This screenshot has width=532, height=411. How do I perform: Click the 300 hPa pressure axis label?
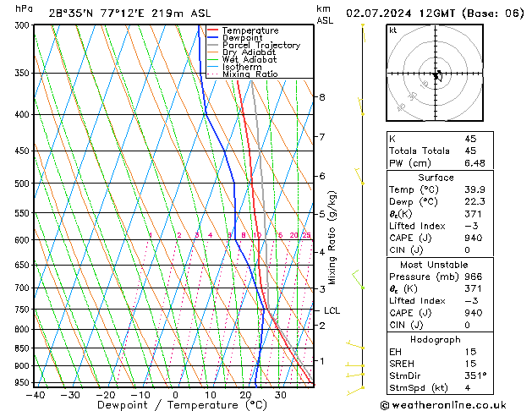pos(23,25)
